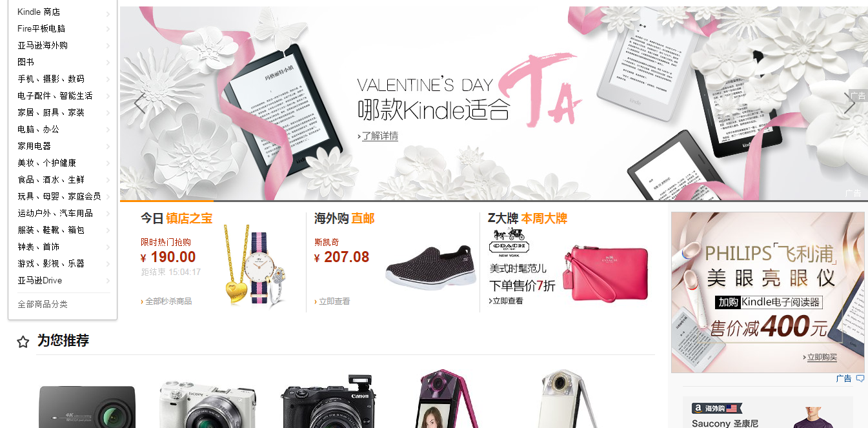Viewport: 868px width, 428px height.
Task: Click the ad feedback speech bubble icon
Action: [x=860, y=379]
